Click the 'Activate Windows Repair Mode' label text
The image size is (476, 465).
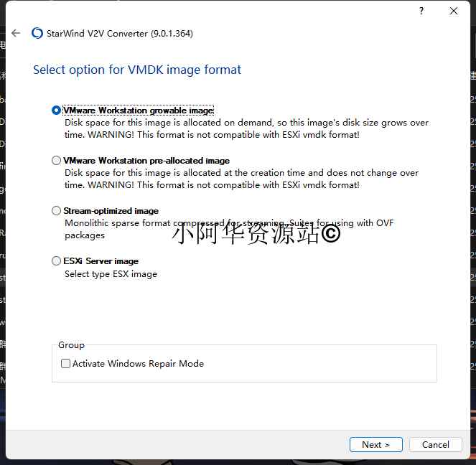138,364
